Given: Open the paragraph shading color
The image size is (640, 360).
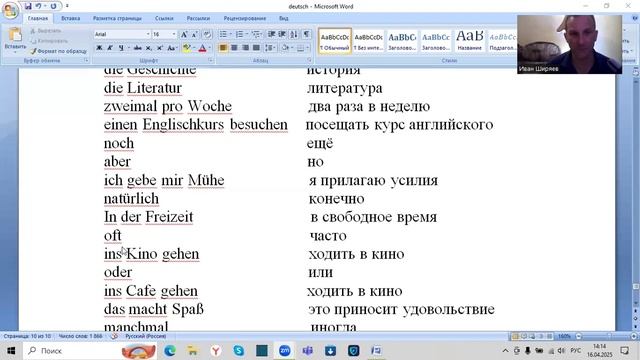Looking at the screenshot, I should 285,48.
